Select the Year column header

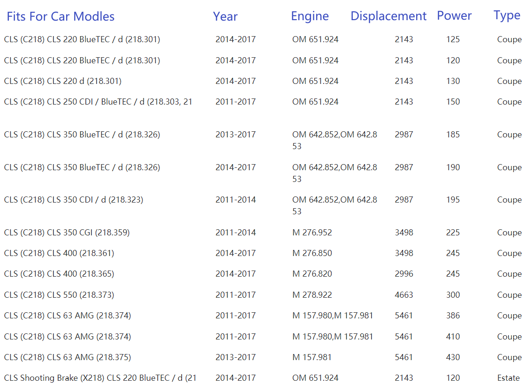pos(225,17)
